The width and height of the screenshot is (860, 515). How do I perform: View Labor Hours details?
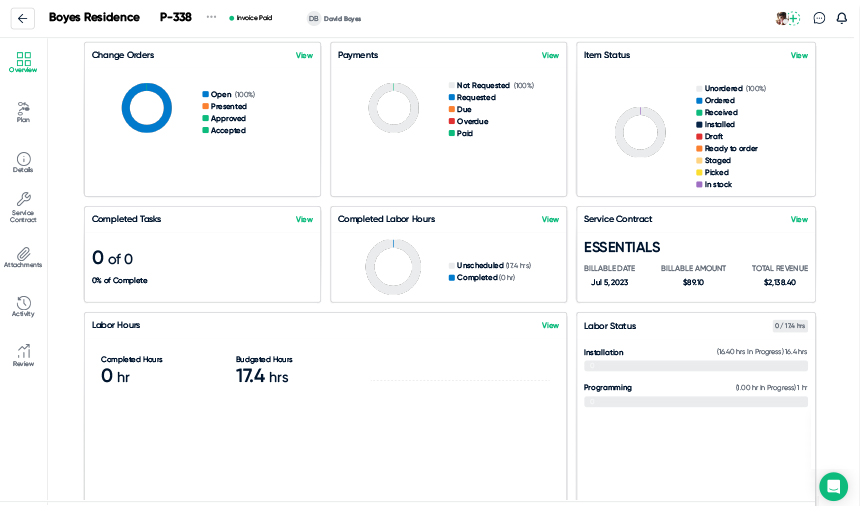550,325
